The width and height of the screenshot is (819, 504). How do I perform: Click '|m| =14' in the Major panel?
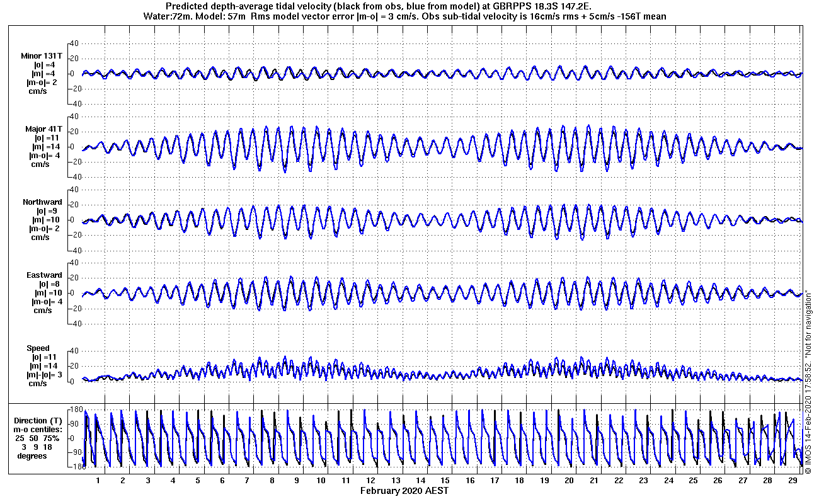(x=47, y=146)
